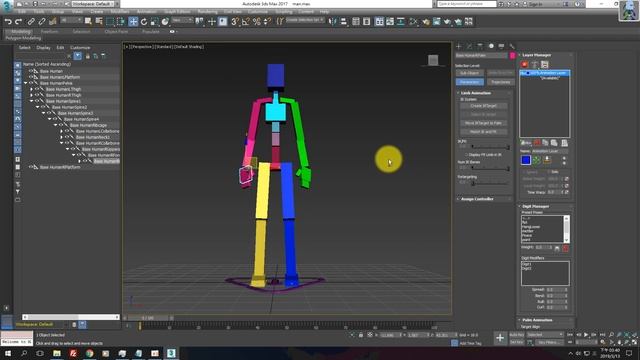The height and width of the screenshot is (360, 640).
Task: Open scene explorer Display menu
Action: (43, 47)
